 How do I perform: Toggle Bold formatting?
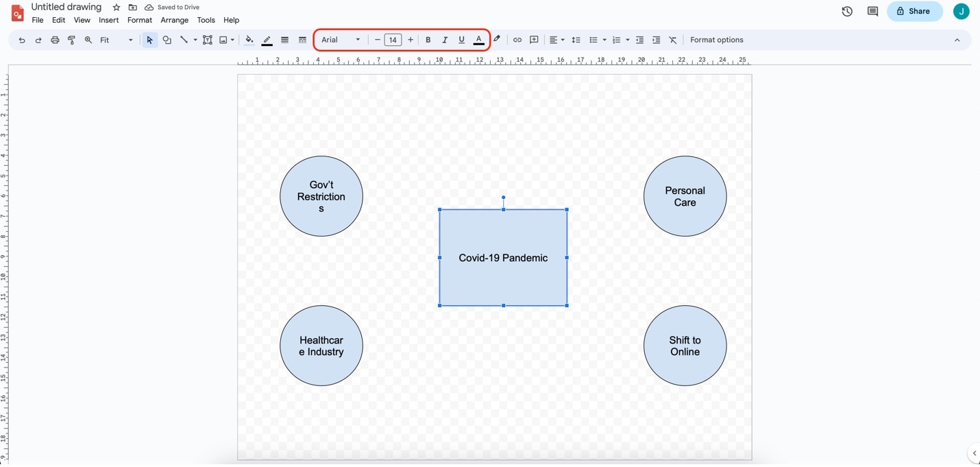428,40
